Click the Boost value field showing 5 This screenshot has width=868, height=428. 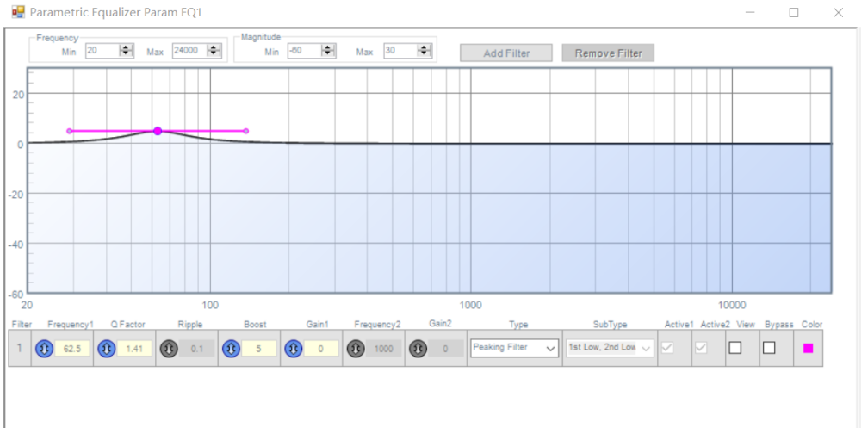pos(259,349)
